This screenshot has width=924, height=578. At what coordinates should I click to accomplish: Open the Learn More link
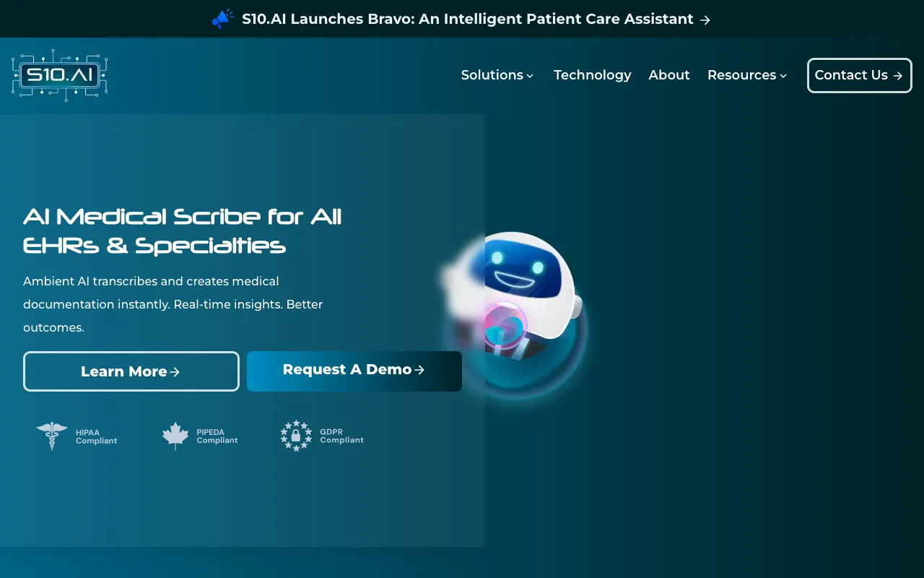(x=131, y=371)
